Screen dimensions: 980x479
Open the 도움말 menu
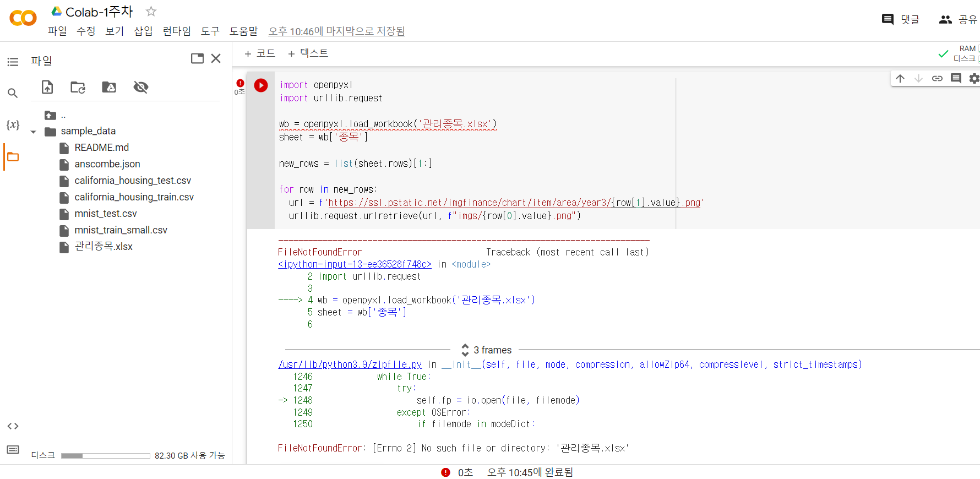(x=244, y=31)
